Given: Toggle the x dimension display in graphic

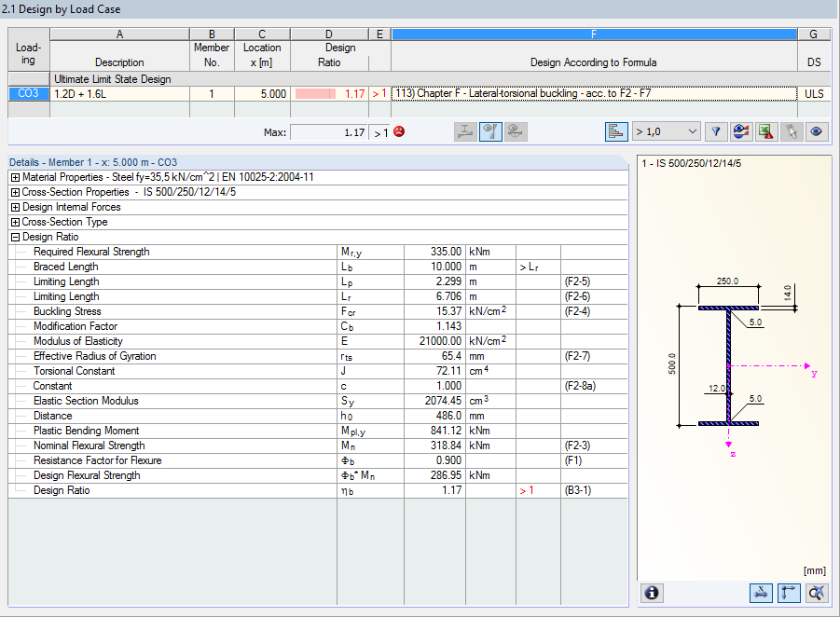Looking at the screenshot, I should (761, 593).
